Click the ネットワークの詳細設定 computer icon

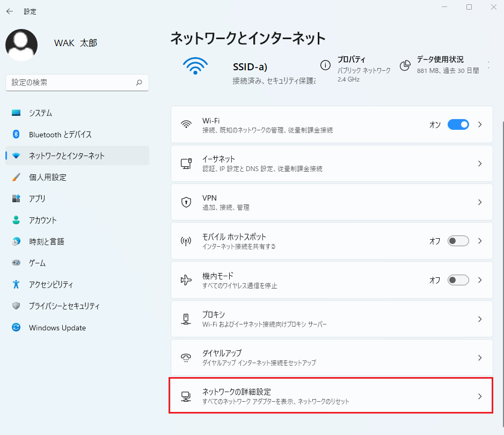186,396
